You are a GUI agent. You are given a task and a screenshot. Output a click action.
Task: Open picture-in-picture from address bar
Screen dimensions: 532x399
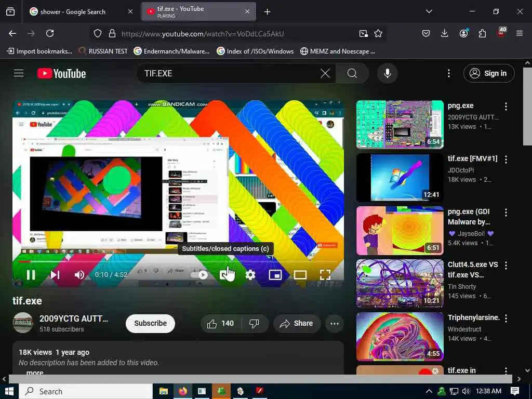coord(363,33)
